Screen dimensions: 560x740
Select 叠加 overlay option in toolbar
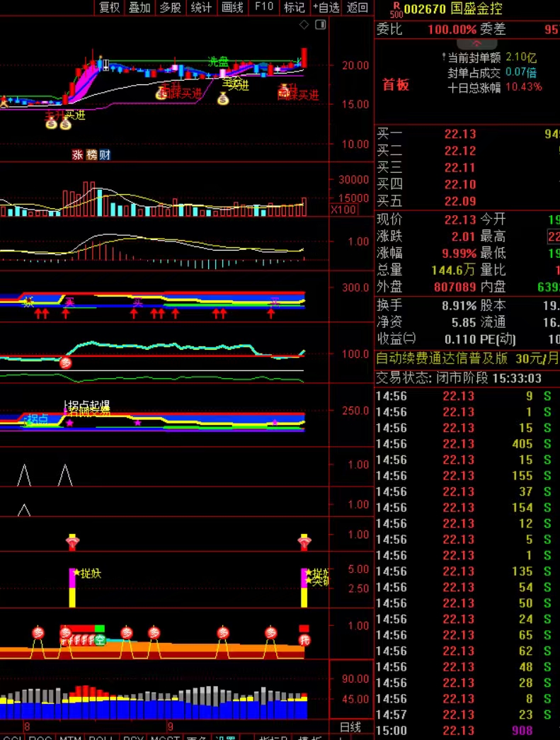[139, 8]
